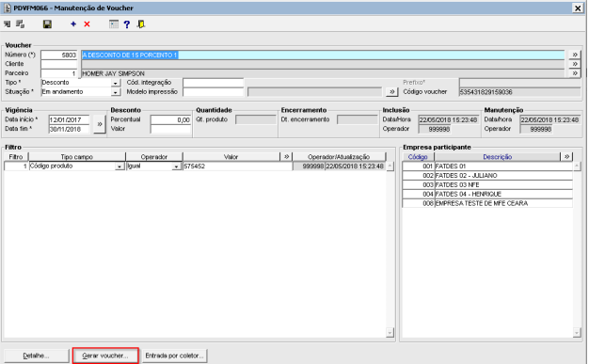
Task: Exit using the yellow door icon
Action: [141, 24]
